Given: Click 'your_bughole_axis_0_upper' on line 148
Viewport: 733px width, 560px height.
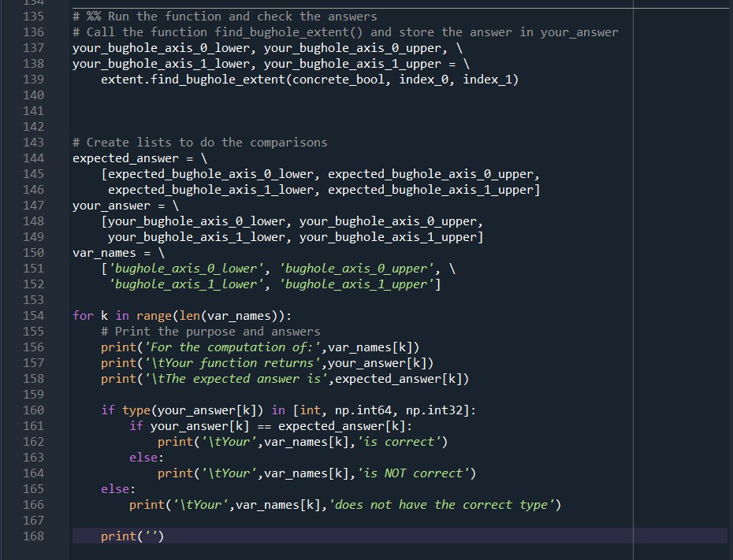Looking at the screenshot, I should coord(388,221).
